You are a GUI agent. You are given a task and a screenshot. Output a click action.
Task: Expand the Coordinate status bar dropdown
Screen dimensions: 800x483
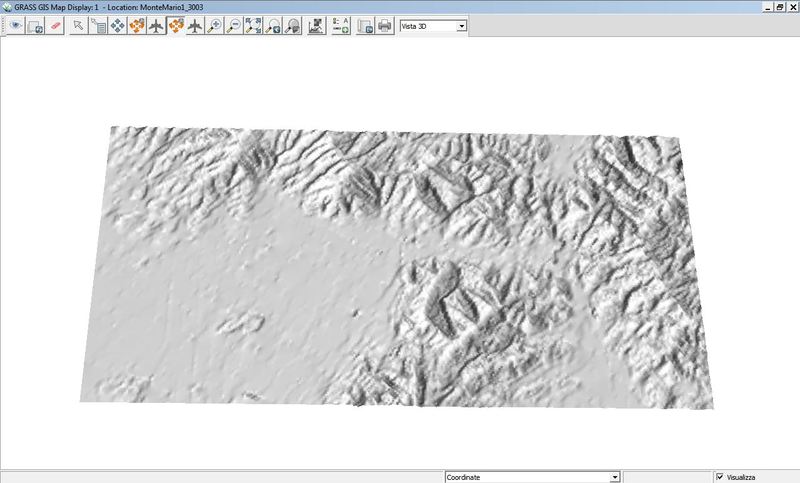614,477
